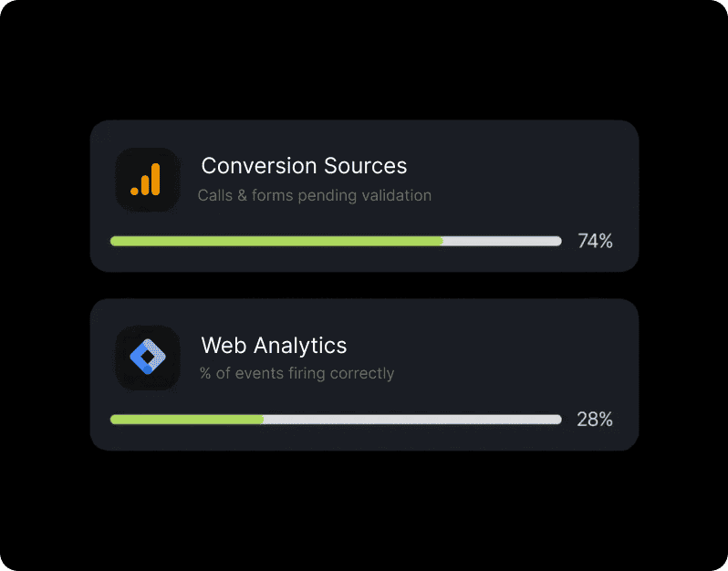
Task: Click '% of events firing correctly' subtitle
Action: [296, 373]
